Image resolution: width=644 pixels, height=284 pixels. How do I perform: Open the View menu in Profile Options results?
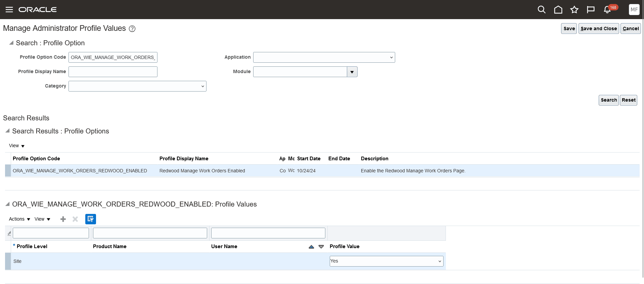pos(17,146)
